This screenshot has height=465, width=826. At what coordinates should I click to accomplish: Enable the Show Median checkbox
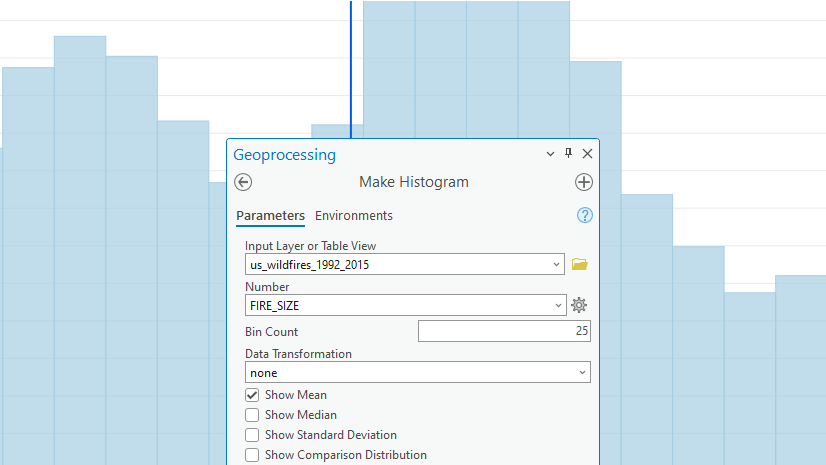(252, 415)
